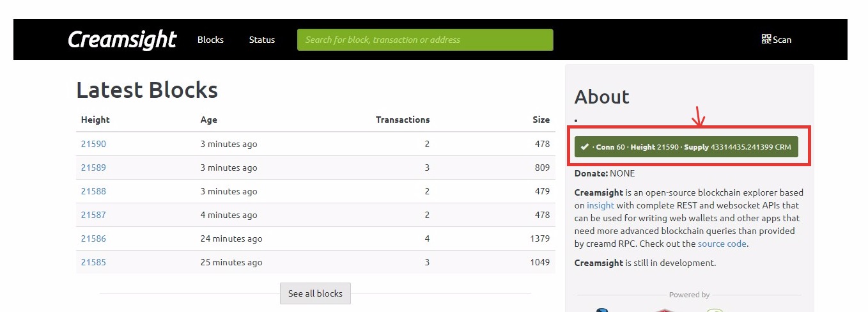This screenshot has width=868, height=312.
Task: Click the Creamsight logo
Action: click(122, 40)
